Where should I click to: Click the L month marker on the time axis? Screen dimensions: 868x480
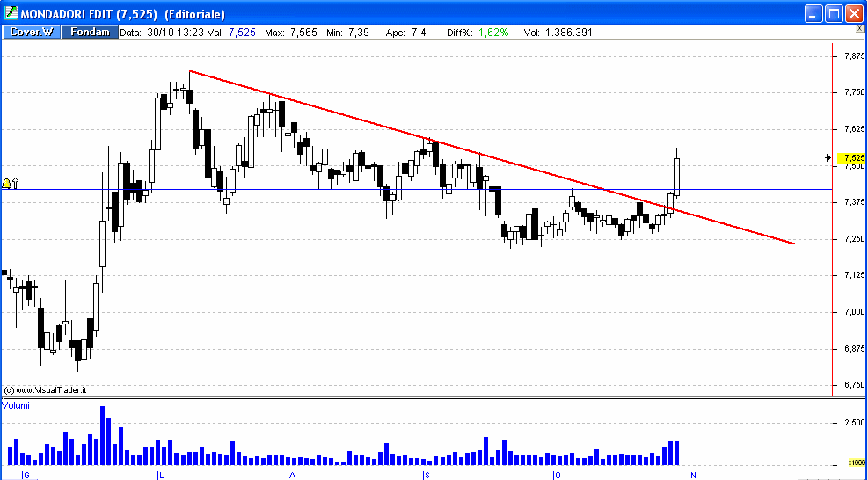click(x=159, y=475)
